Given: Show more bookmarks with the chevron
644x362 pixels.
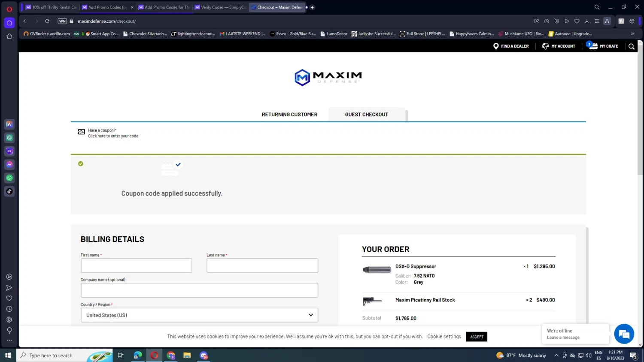Looking at the screenshot, I should 632,34.
